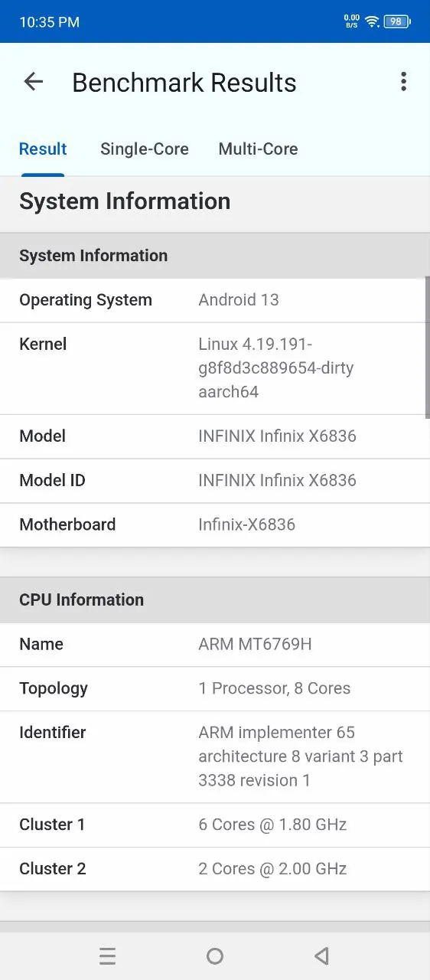Tap the Cluster 2 2.00 GHz row
Image resolution: width=430 pixels, height=980 pixels.
pyautogui.click(x=215, y=869)
